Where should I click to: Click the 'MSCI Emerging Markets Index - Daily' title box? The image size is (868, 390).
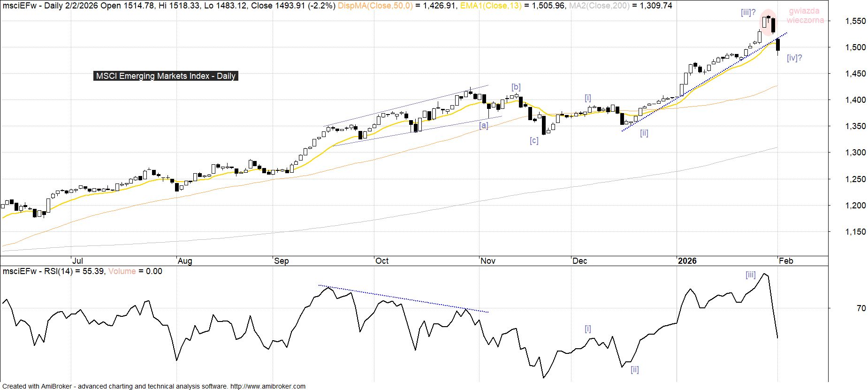click(166, 76)
